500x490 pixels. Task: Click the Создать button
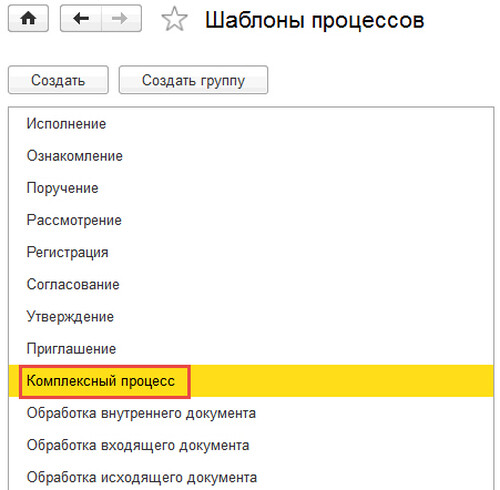coord(58,80)
